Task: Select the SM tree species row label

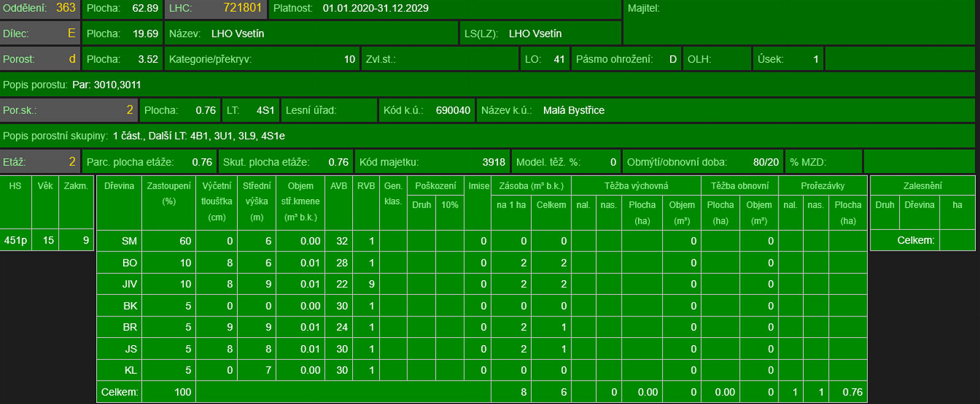Action: [119, 241]
